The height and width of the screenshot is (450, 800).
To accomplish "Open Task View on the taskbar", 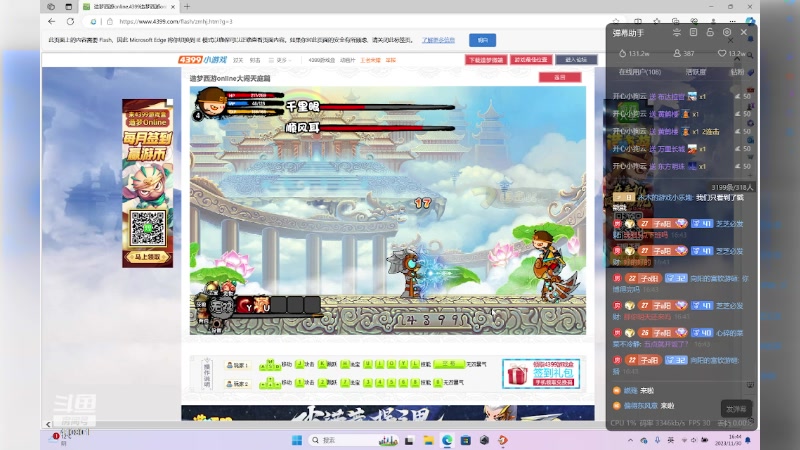I will coord(409,440).
